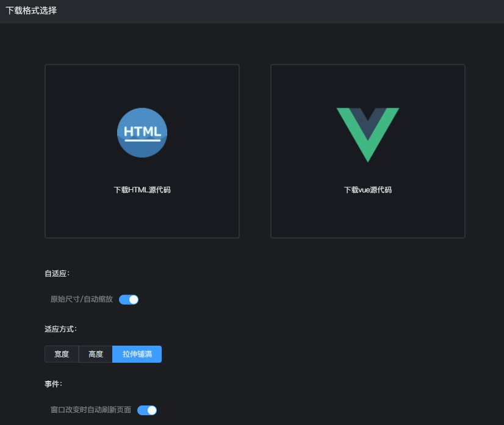Click the 事件: section label
This screenshot has height=425, width=504.
point(53,384)
